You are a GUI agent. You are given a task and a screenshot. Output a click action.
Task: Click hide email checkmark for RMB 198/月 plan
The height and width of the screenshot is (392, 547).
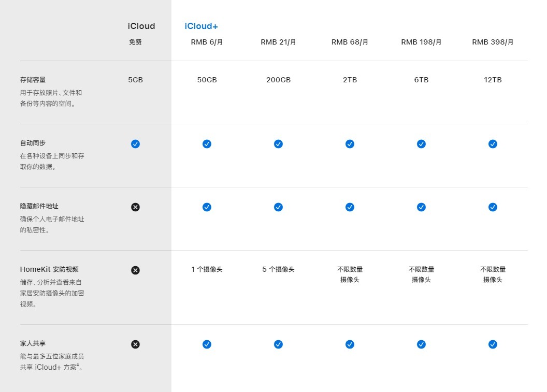(x=421, y=207)
